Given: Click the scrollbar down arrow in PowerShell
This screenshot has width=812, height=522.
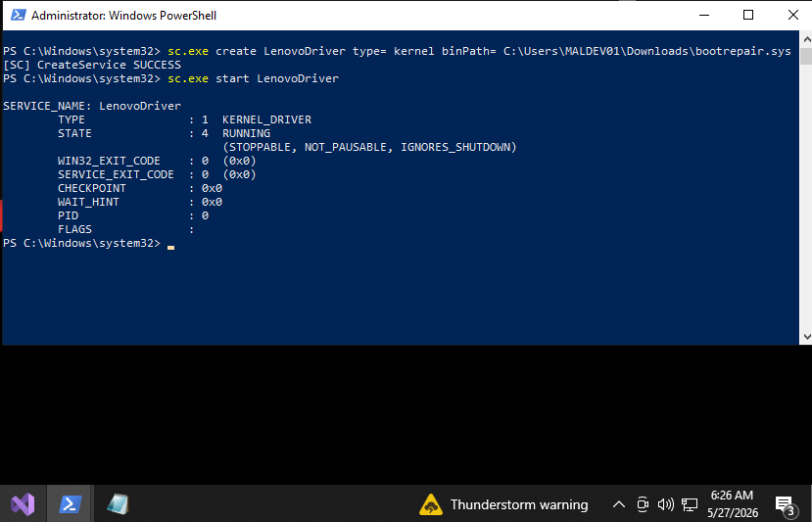Looking at the screenshot, I should tap(806, 337).
